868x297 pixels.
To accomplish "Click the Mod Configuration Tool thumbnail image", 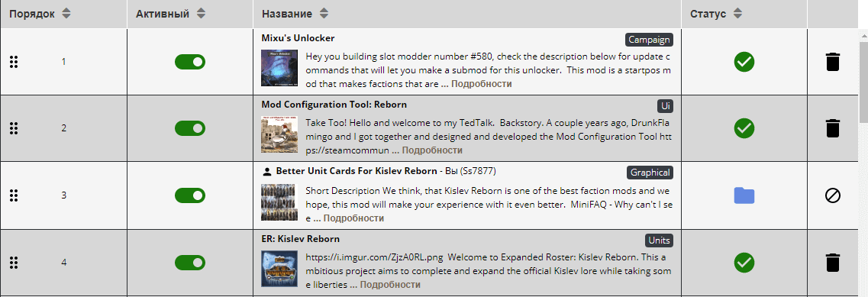I will tap(279, 134).
